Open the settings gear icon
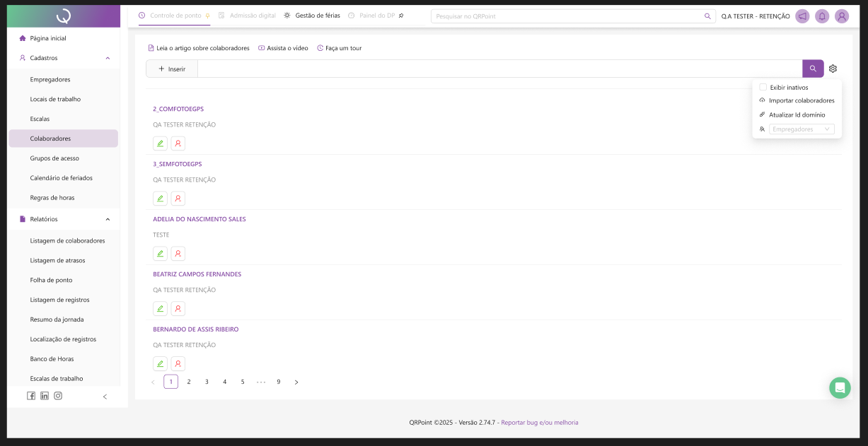Screen dimensions: 868x446 point(833,69)
